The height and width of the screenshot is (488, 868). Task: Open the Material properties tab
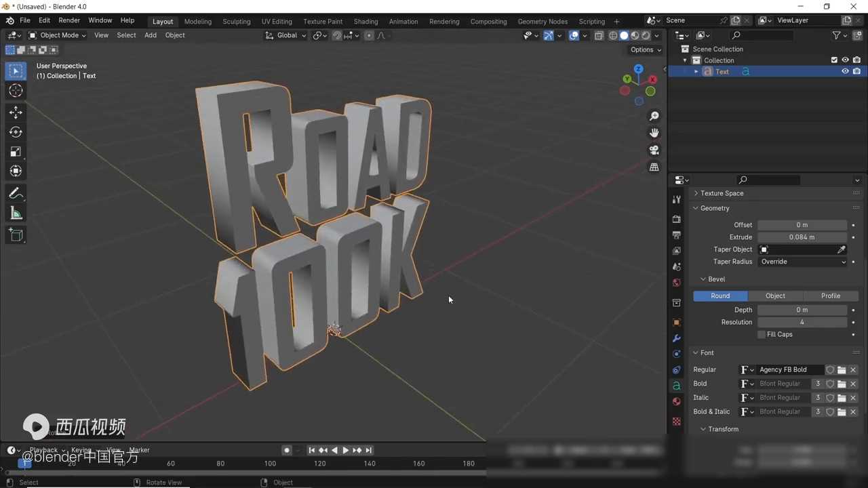pos(676,402)
